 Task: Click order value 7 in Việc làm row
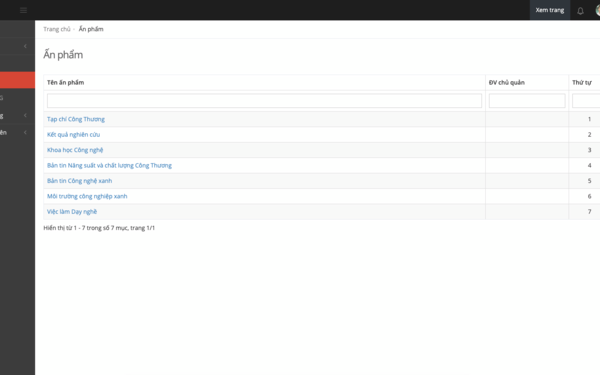[589, 212]
